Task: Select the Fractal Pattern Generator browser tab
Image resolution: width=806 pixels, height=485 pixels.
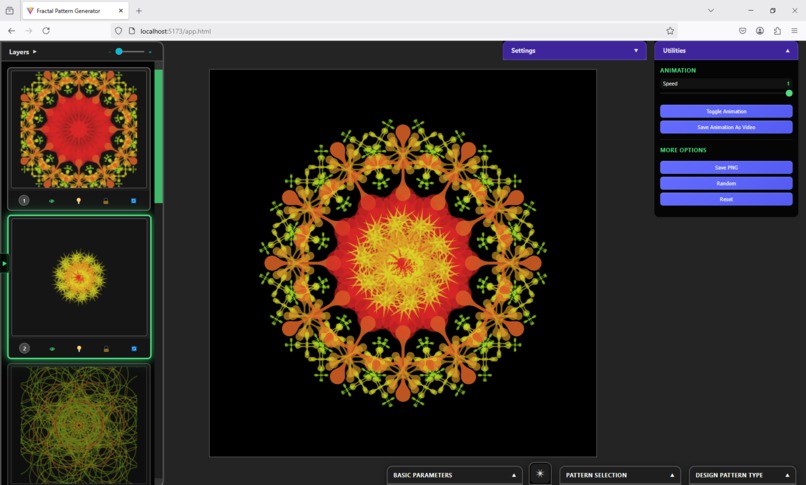Action: click(x=75, y=10)
